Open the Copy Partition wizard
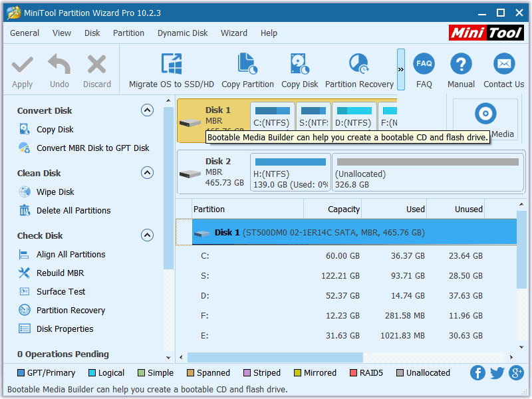This screenshot has width=532, height=399. point(247,70)
